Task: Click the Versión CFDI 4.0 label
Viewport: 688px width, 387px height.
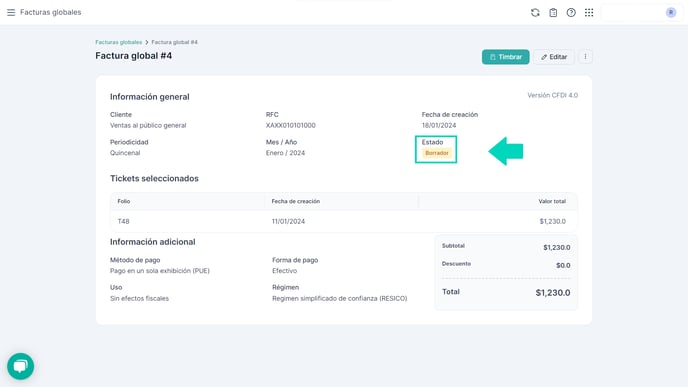Action: 552,95
